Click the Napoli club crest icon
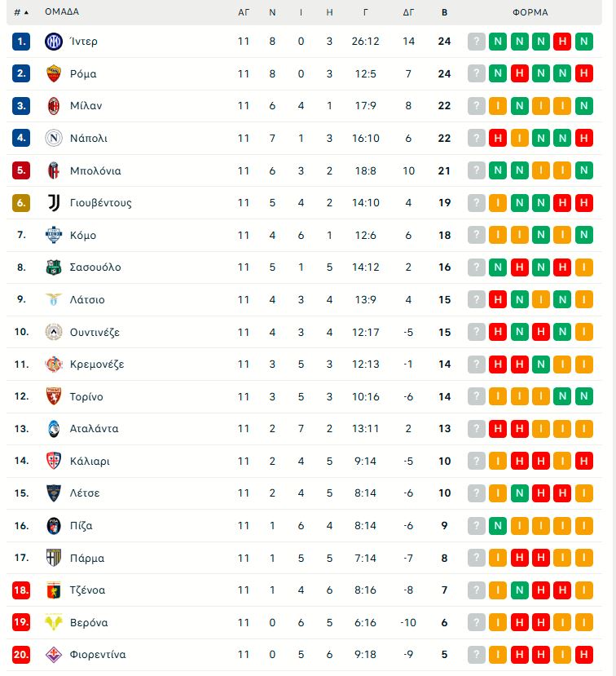Screen dimensions: 616x676 click(54, 139)
